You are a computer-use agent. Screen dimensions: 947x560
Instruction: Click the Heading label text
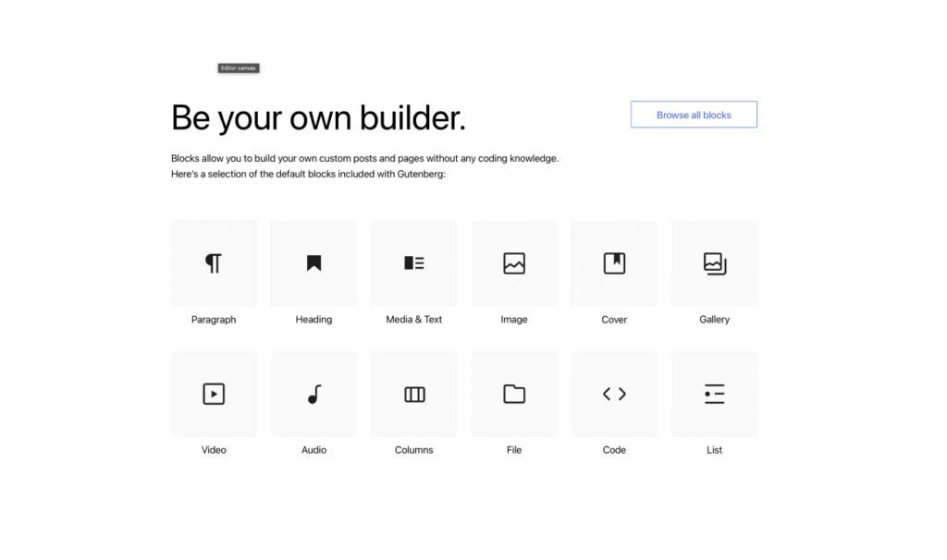314,319
